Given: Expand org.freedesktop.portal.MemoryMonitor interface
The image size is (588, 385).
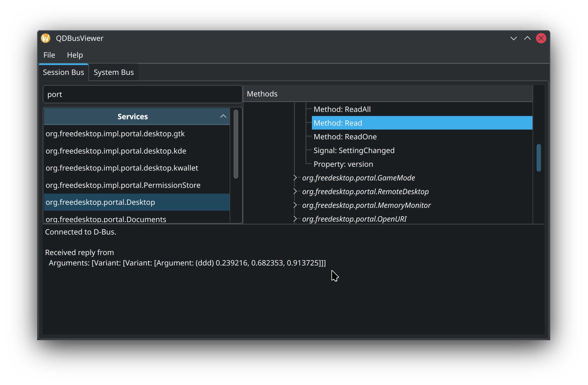Looking at the screenshot, I should (295, 205).
